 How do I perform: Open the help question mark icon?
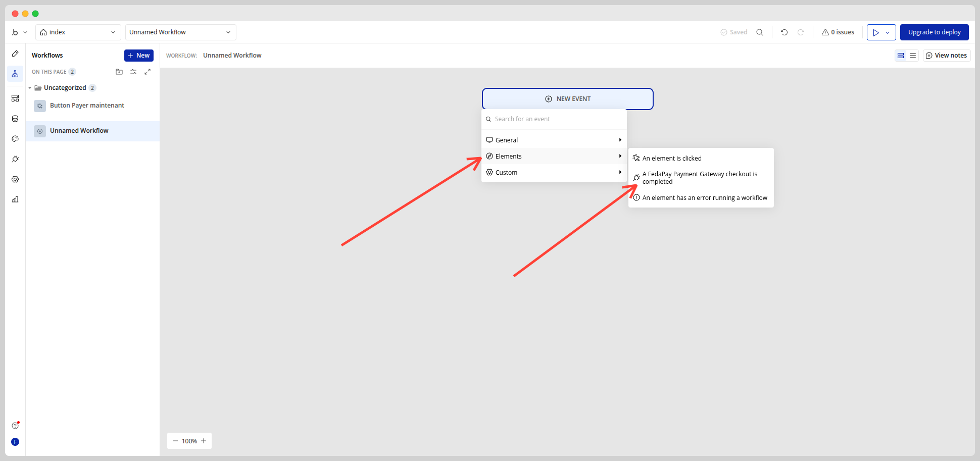click(15, 426)
